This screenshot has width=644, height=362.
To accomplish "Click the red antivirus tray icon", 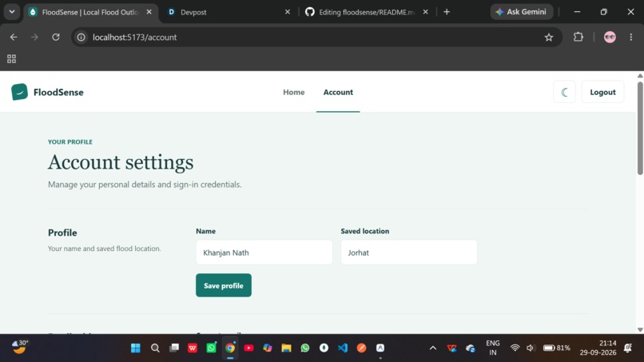I will point(451,348).
